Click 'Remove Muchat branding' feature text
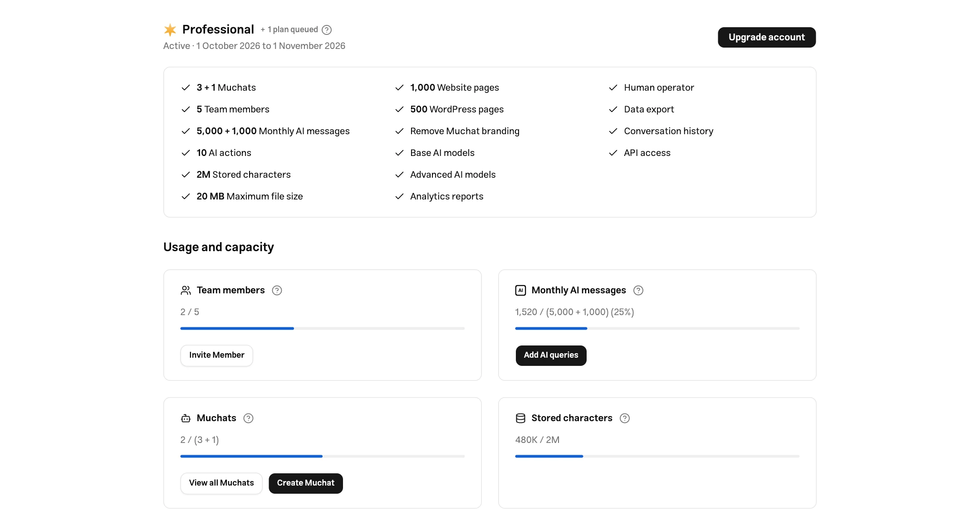The height and width of the screenshot is (525, 980). [465, 131]
